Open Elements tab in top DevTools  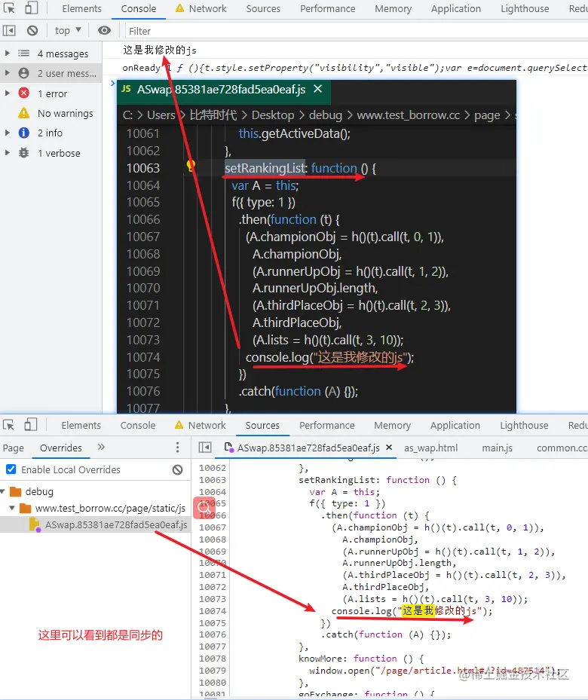(x=81, y=9)
